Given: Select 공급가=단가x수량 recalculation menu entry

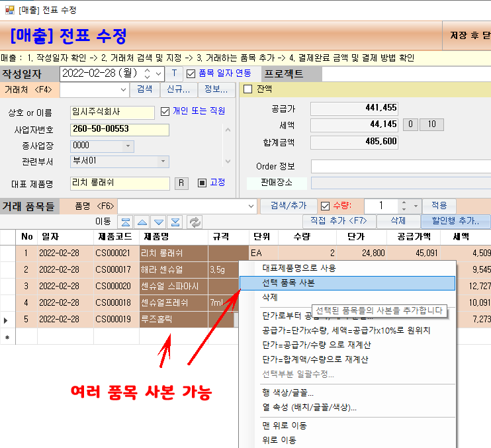Looking at the screenshot, I should tap(347, 330).
